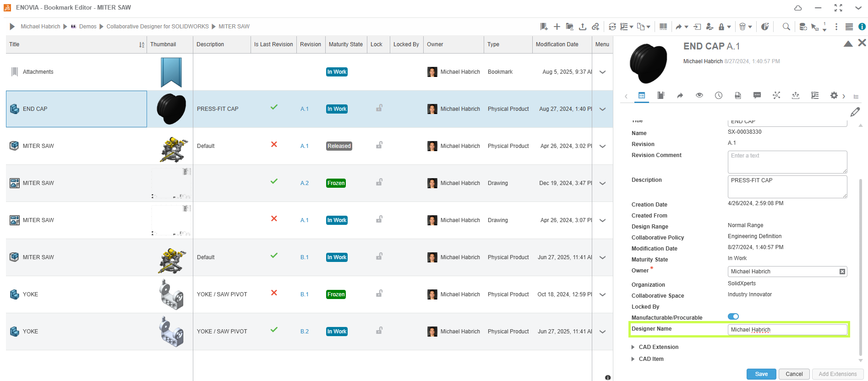This screenshot has height=381, width=868.
Task: Open the comments tab icon in details panel
Action: click(x=757, y=95)
